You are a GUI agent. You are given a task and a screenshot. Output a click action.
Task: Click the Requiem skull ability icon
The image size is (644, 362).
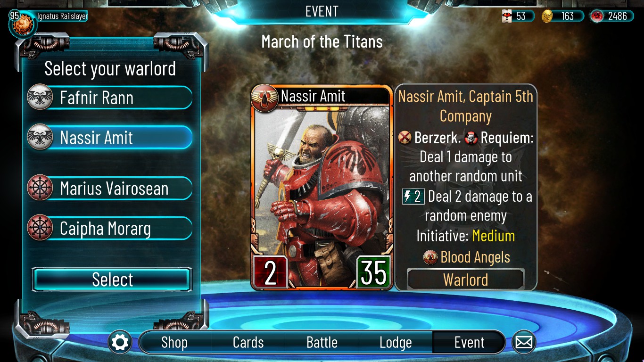(471, 138)
